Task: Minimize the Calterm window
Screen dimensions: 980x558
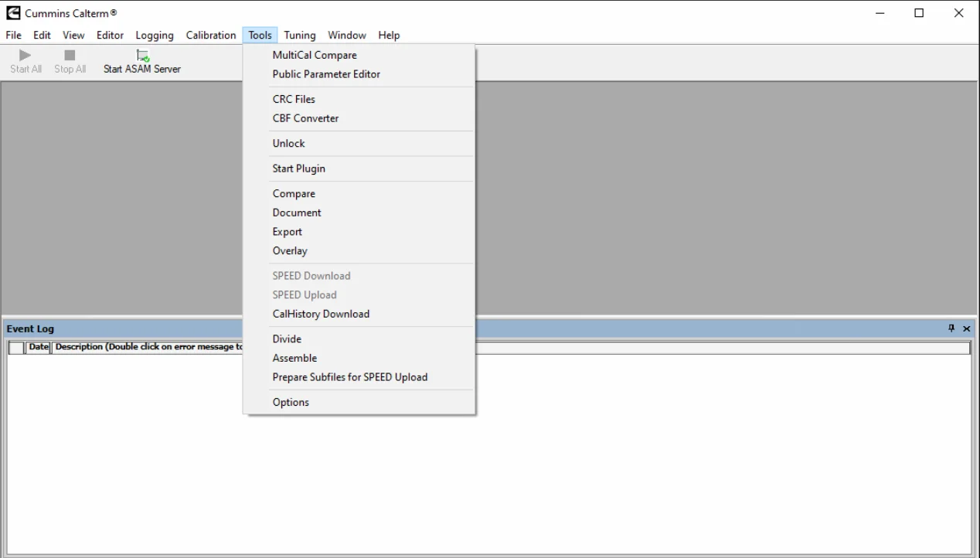Action: 880,13
